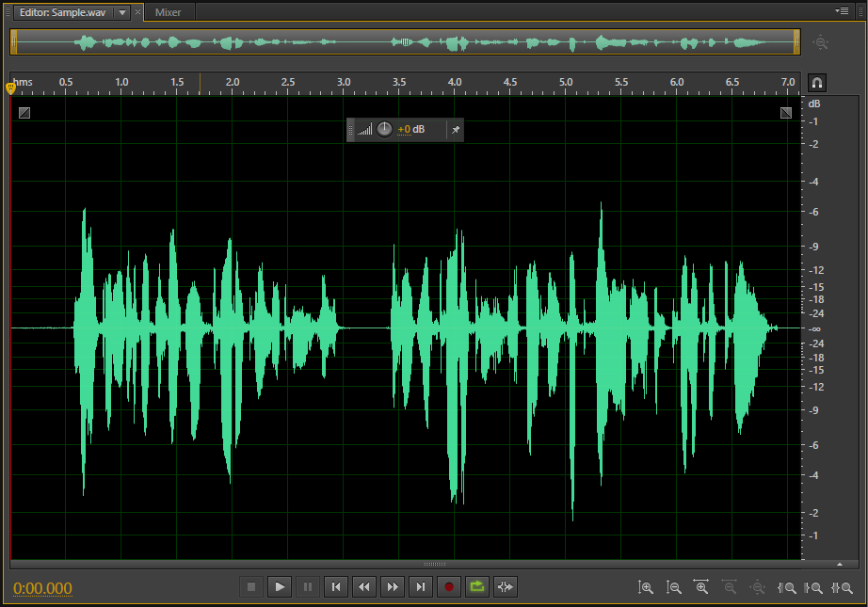The image size is (868, 607).
Task: Pin the volume HUD with the pin icon
Action: pyautogui.click(x=456, y=129)
